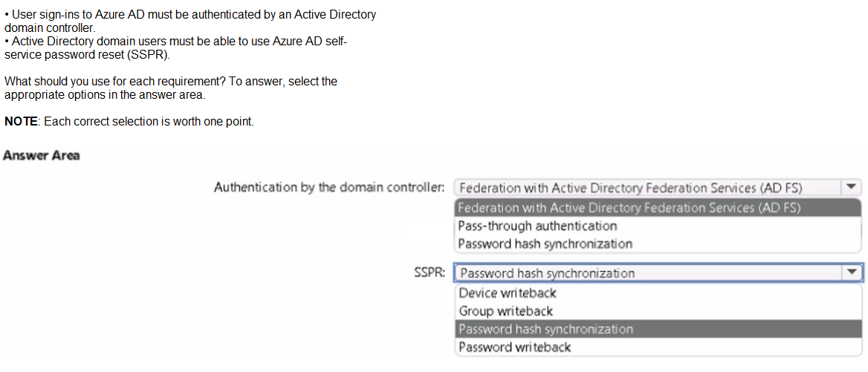Select highlighted Password hash synchronization SSPR option
868x372 pixels.
point(658,329)
